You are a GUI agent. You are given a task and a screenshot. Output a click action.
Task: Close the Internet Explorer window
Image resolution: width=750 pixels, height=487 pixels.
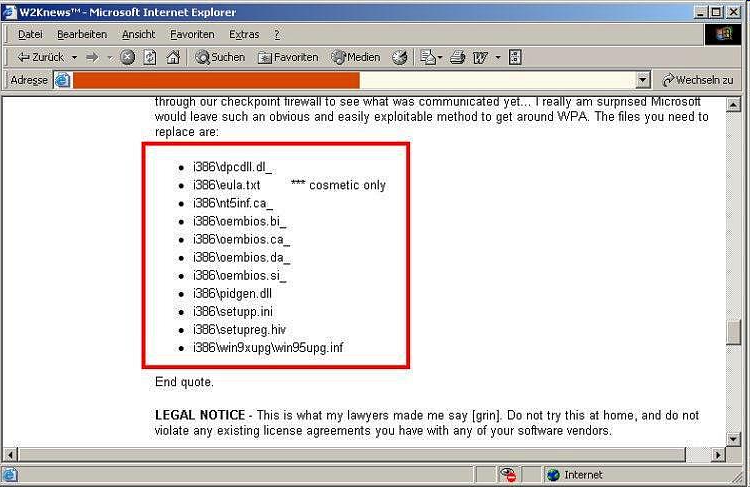click(733, 12)
